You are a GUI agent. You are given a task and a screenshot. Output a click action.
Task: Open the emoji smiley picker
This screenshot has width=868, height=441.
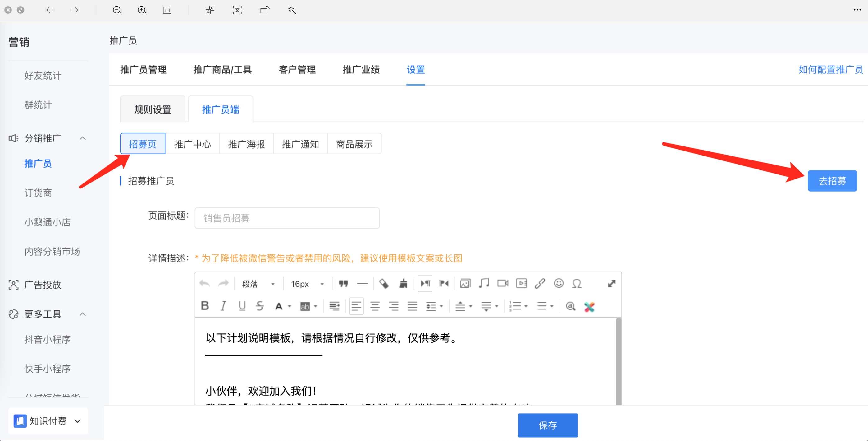[559, 283]
